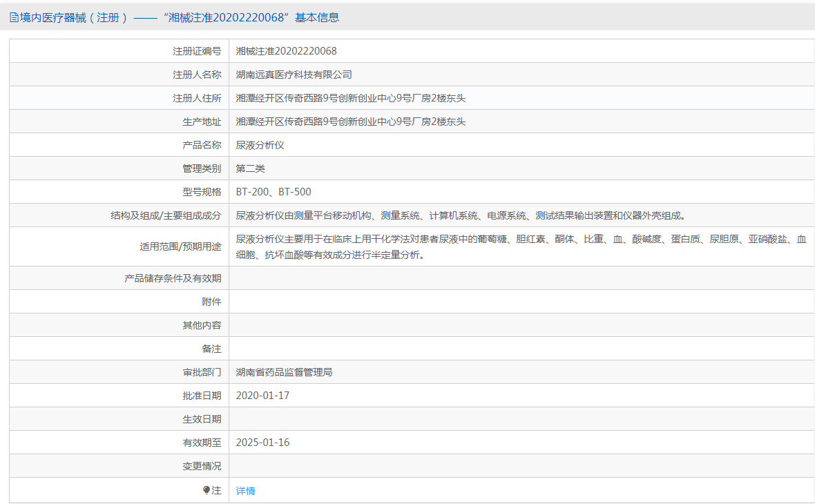Image resolution: width=815 pixels, height=504 pixels.
Task: Click product name 尿液分析仪
Action: coord(260,145)
